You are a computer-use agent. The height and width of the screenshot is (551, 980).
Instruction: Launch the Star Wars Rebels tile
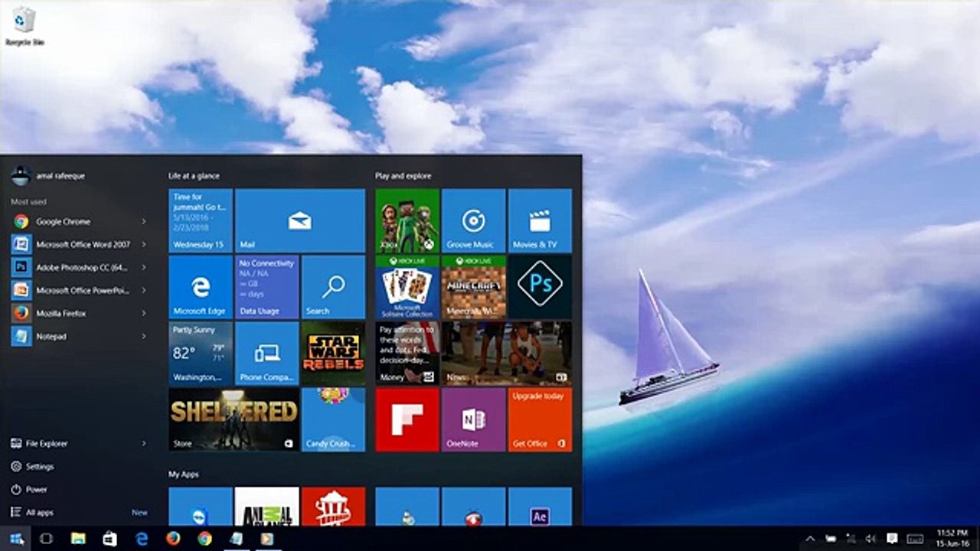(333, 354)
